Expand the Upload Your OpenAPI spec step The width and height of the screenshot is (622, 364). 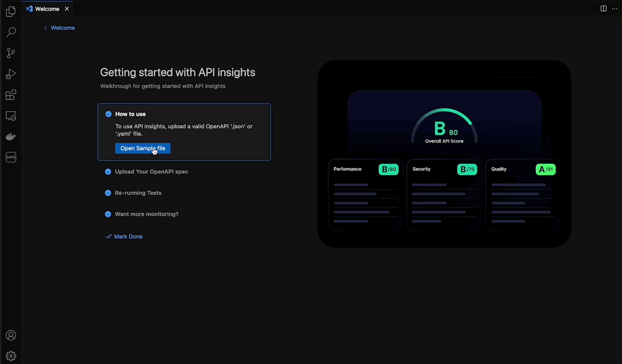point(151,171)
